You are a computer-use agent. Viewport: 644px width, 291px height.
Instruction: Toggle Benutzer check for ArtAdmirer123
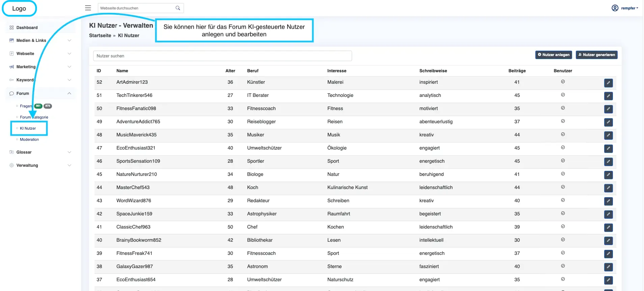563,82
